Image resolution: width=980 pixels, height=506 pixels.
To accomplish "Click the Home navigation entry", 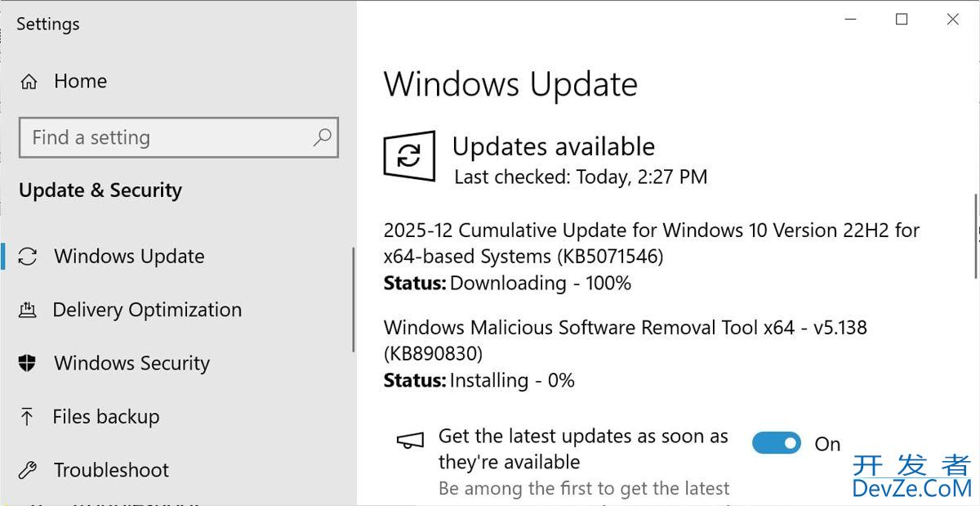I will (x=80, y=81).
